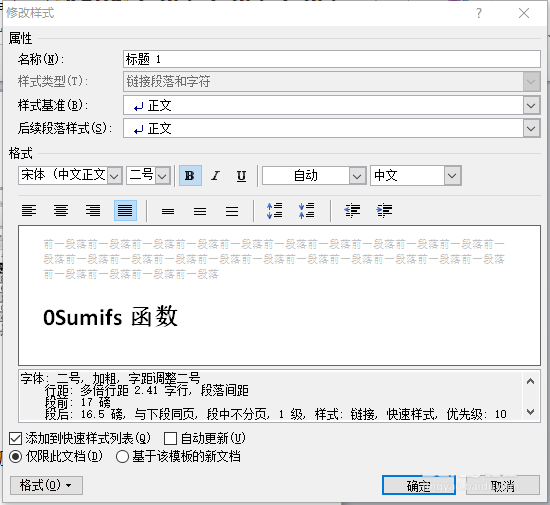Viewport: 550px width, 505px height.
Task: Open 格式(O) menu button
Action: (46, 485)
